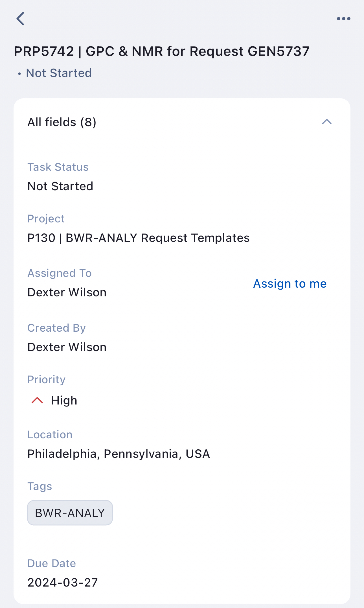Tap the Philadelphia, Pennsylvania, USA location
Screen dimensions: 364x608
tap(119, 454)
